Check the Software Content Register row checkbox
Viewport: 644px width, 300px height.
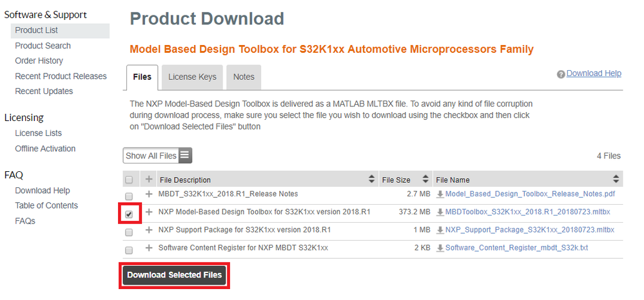(x=129, y=250)
